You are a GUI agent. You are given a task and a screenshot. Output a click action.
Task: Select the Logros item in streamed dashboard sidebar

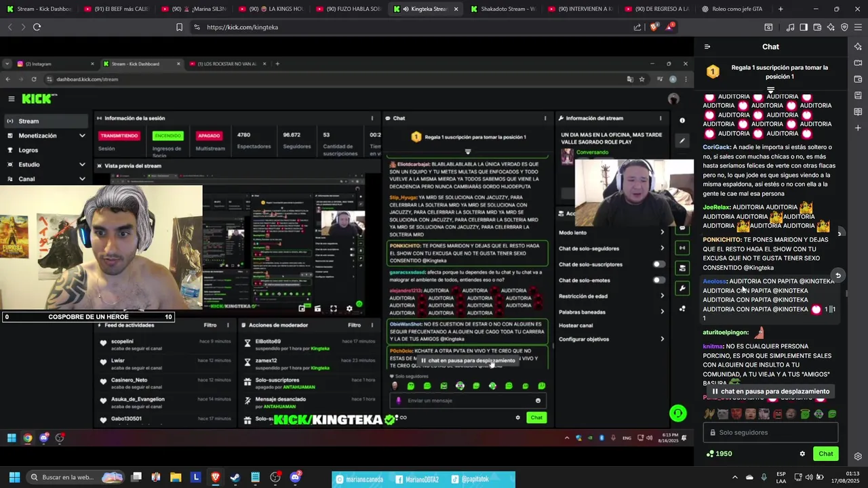[28, 150]
